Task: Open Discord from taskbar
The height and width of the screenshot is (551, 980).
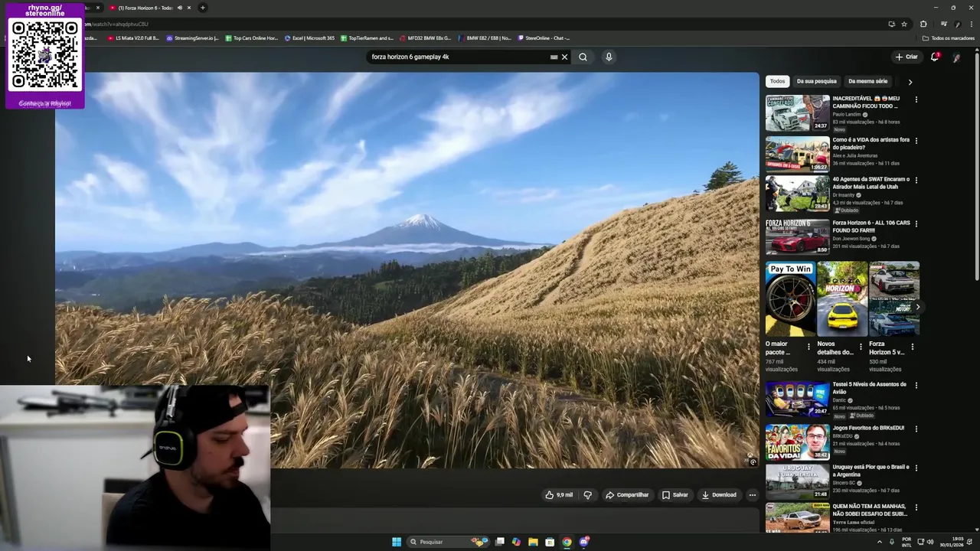Action: 584,542
